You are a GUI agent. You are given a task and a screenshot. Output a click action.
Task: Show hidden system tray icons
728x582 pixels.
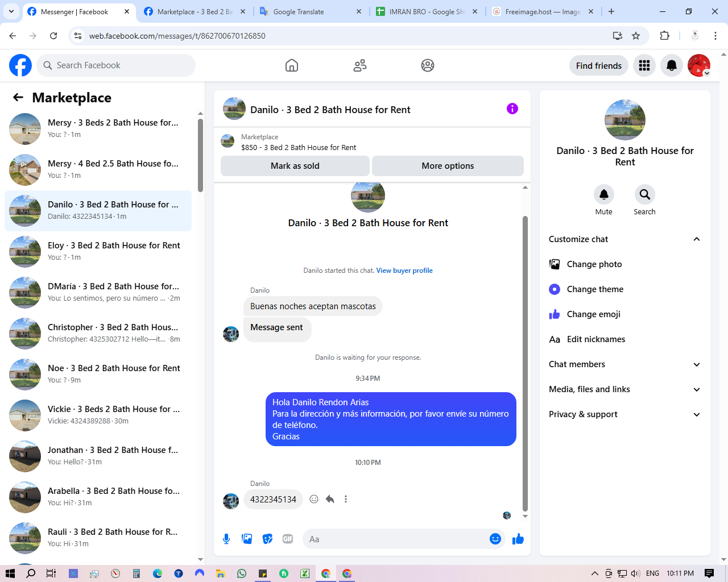pos(595,573)
